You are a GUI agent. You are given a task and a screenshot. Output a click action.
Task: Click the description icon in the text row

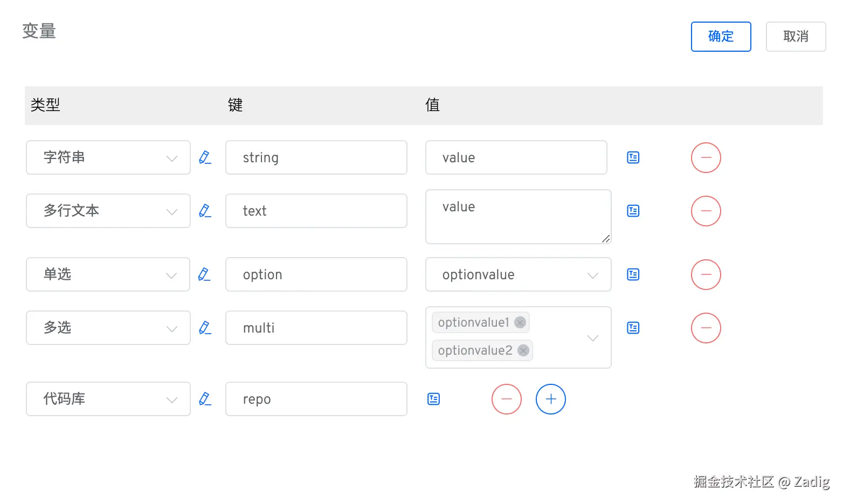pos(633,211)
